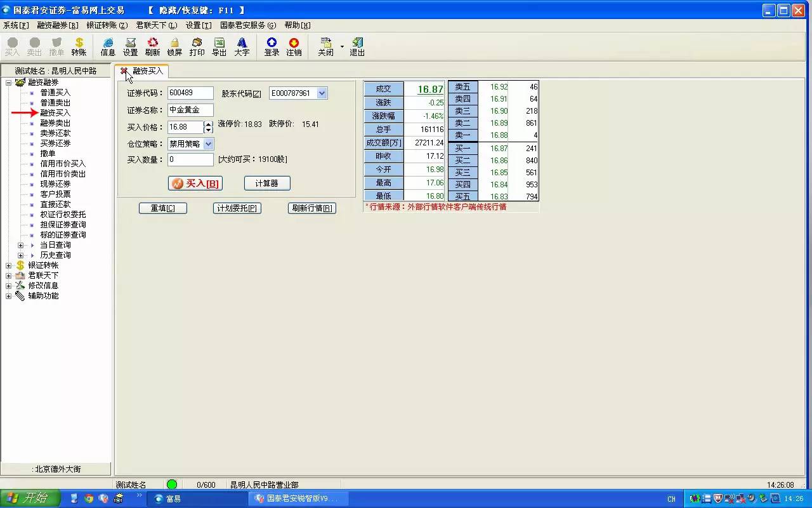The height and width of the screenshot is (508, 812).
Task: Expand the 历史查询 tree node
Action: [20, 255]
